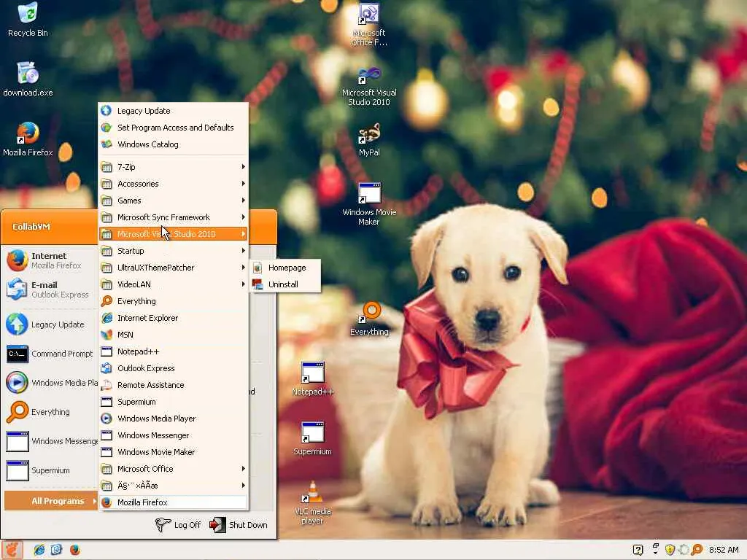Image resolution: width=747 pixels, height=560 pixels.
Task: Expand the VideoLAN program folder
Action: coord(174,284)
